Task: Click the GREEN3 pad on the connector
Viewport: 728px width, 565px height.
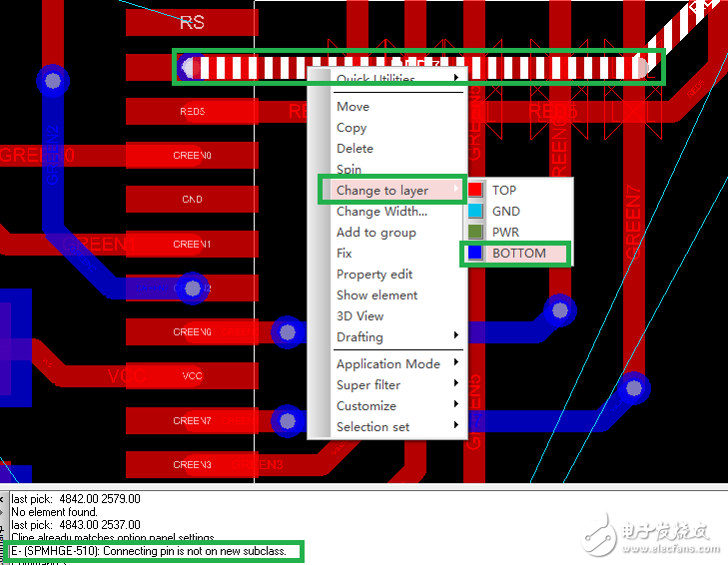Action: click(192, 465)
